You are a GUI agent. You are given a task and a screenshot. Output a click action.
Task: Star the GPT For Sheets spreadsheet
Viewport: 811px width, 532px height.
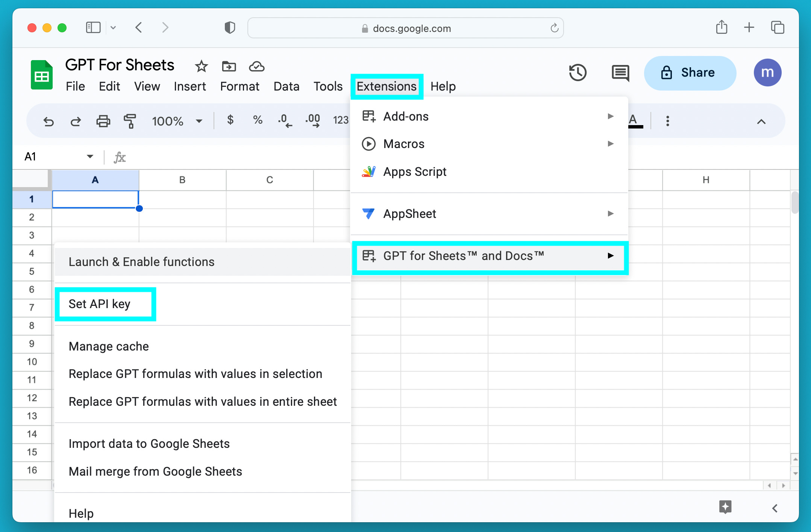pos(201,66)
